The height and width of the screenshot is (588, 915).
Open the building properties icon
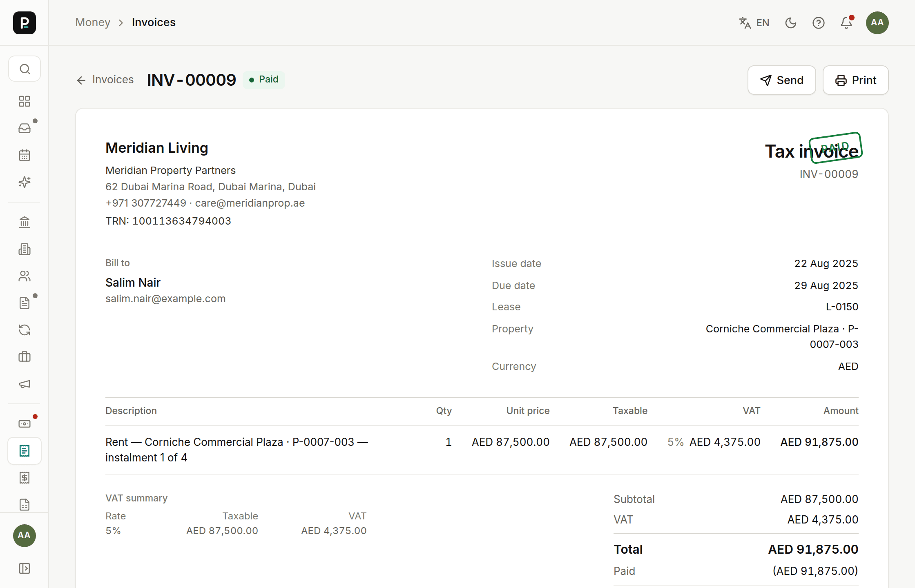25,249
